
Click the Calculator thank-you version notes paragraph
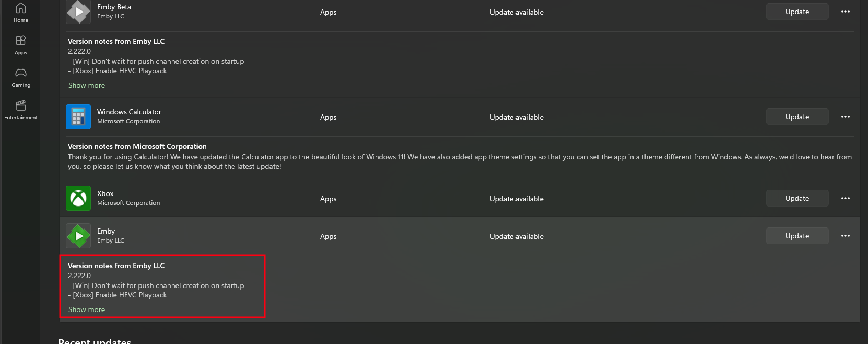(x=460, y=162)
